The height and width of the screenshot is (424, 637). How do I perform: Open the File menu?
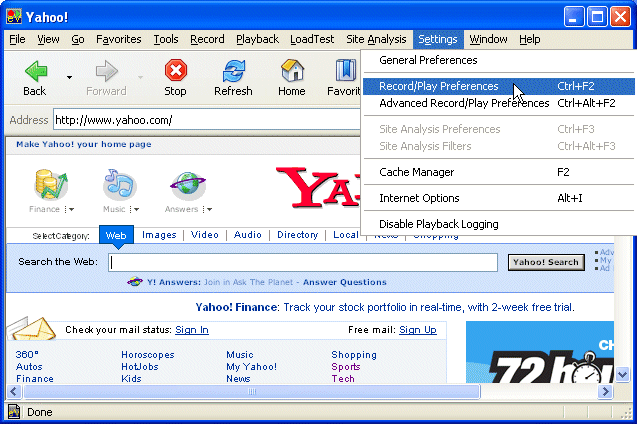[17, 39]
